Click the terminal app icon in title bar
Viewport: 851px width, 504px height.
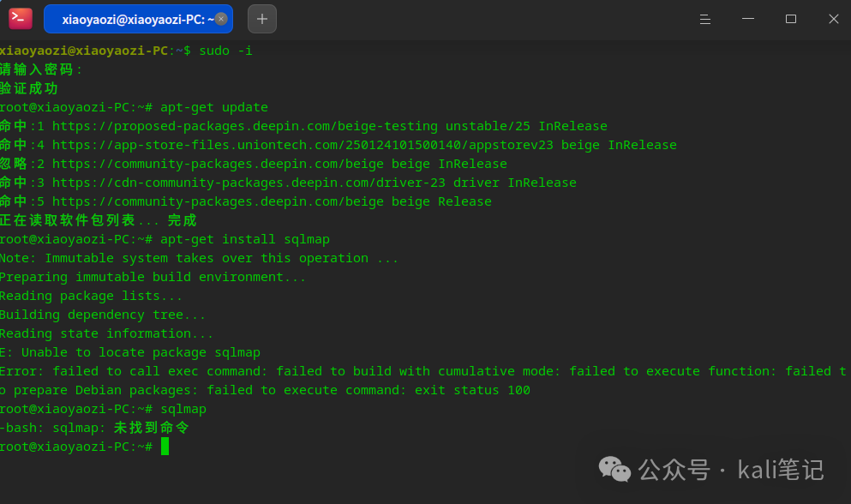click(x=21, y=18)
